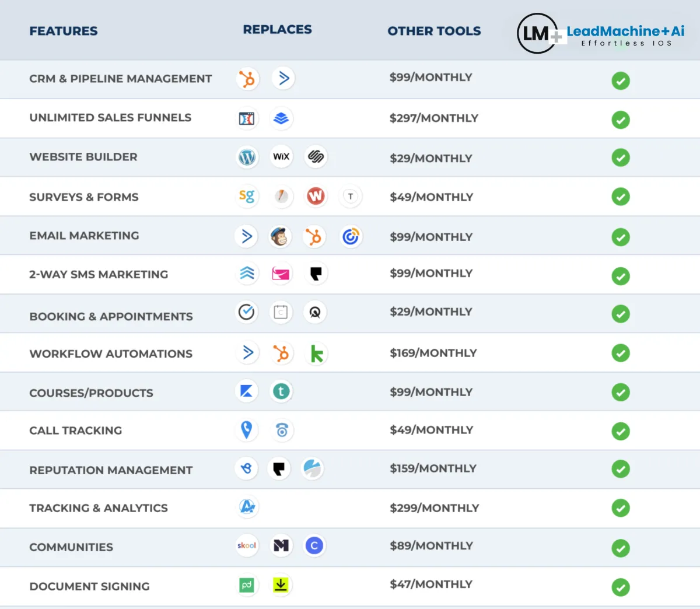This screenshot has width=700, height=609.
Task: Click the ActiveCampaign arrow icon in CRM row
Action: 283,78
